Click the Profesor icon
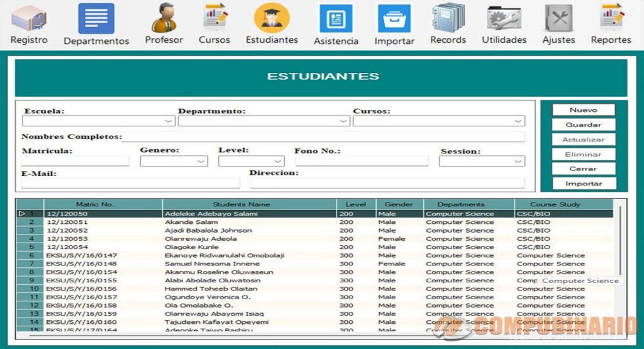The image size is (644, 349). click(x=164, y=18)
